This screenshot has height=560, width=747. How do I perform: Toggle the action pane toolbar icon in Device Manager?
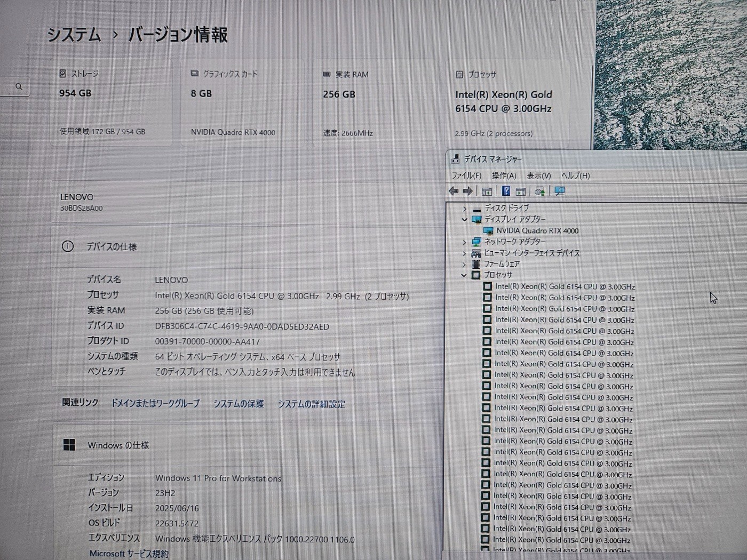[521, 191]
